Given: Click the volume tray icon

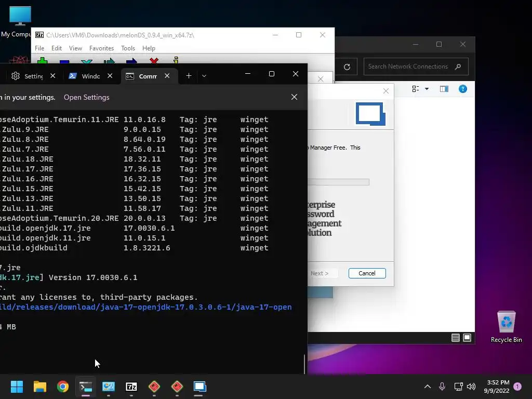Looking at the screenshot, I should (471, 387).
